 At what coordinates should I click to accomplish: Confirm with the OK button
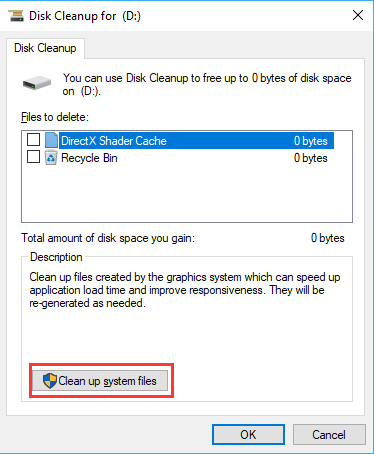pos(248,435)
